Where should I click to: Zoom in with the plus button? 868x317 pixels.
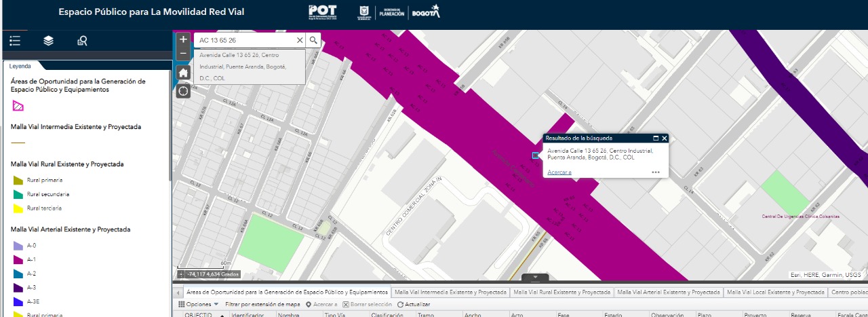[183, 40]
